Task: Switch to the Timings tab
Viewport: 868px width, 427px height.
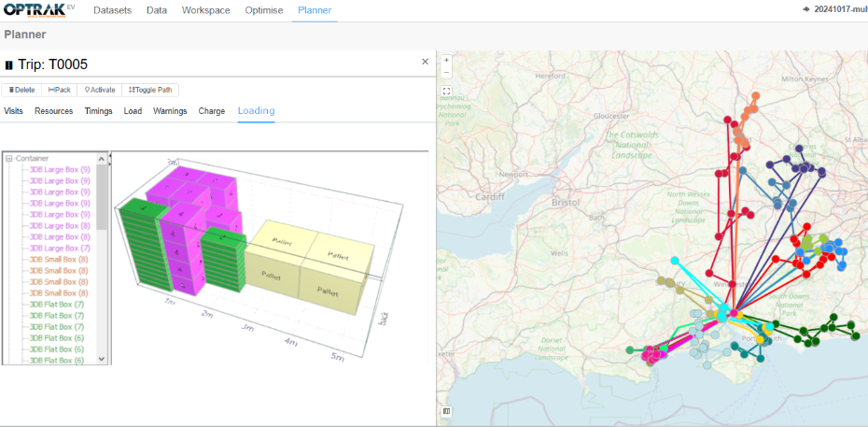Action: click(98, 111)
